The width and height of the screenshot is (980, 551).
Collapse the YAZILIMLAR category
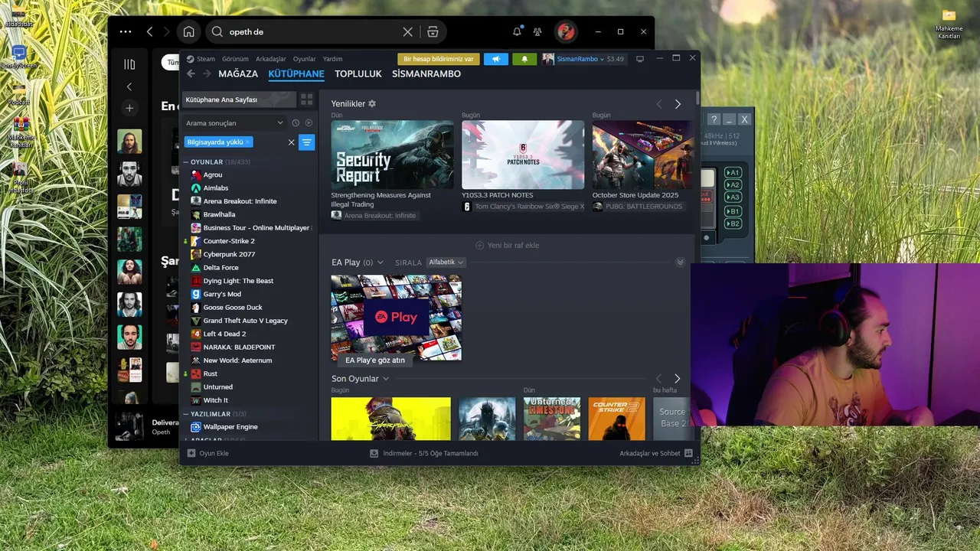185,414
